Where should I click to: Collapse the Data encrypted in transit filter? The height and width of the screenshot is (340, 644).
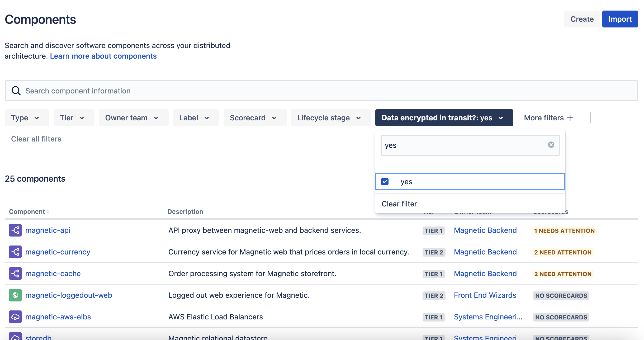[x=444, y=118]
